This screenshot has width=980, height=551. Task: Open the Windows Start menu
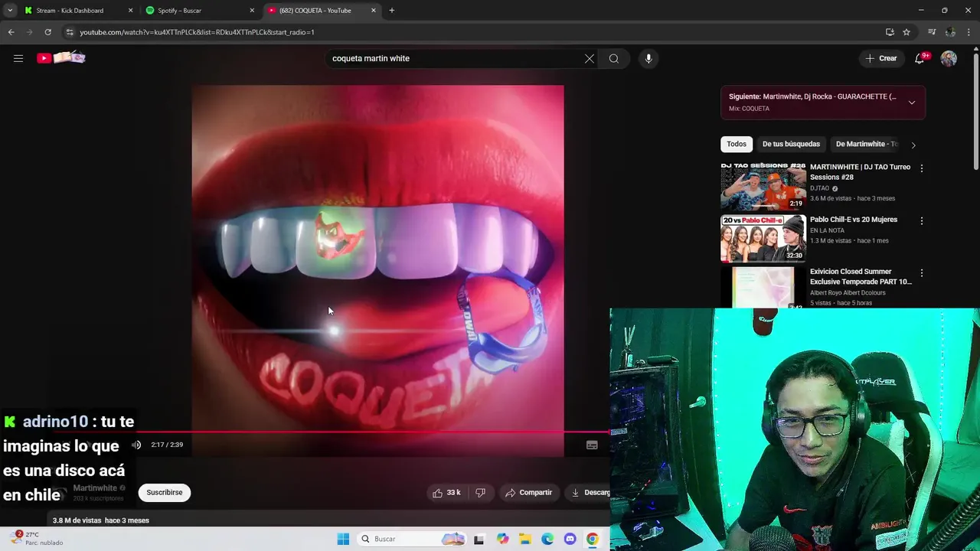343,539
